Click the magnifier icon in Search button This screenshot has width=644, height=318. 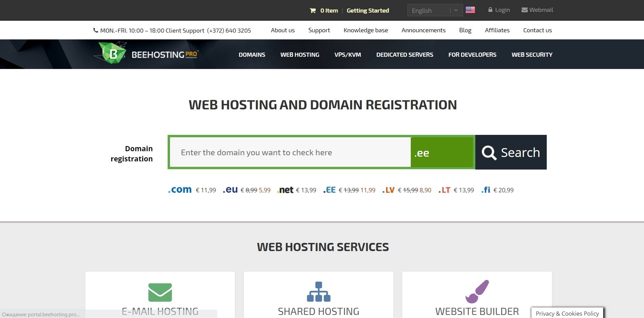click(x=489, y=153)
